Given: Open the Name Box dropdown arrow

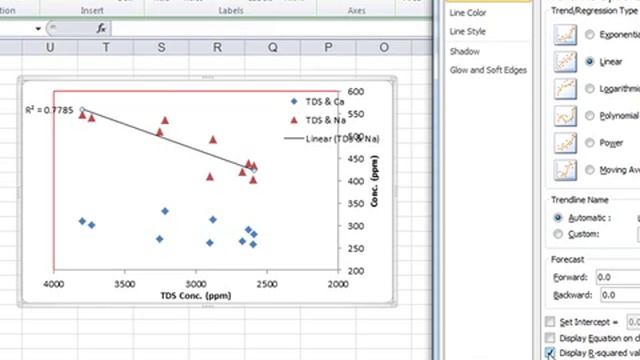Looking at the screenshot, I should [38, 29].
